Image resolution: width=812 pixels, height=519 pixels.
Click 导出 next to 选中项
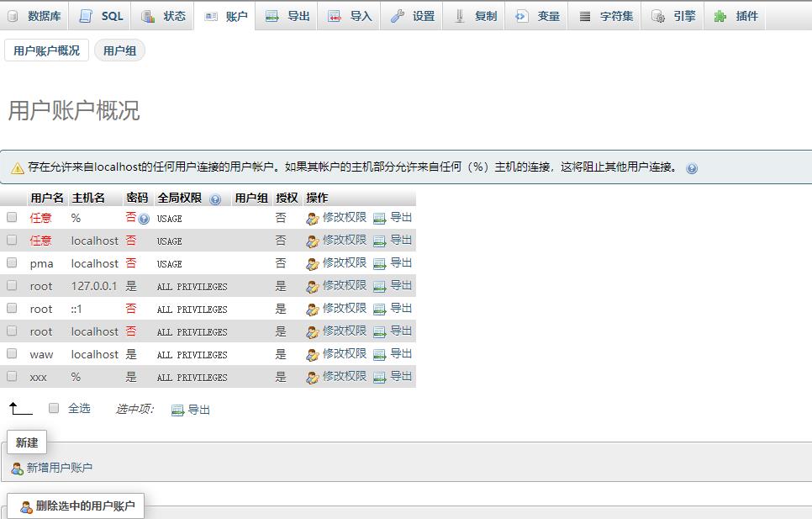pos(191,410)
